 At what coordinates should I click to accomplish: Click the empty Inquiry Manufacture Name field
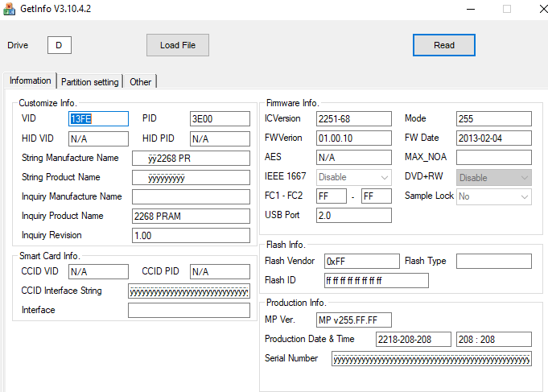click(x=191, y=197)
